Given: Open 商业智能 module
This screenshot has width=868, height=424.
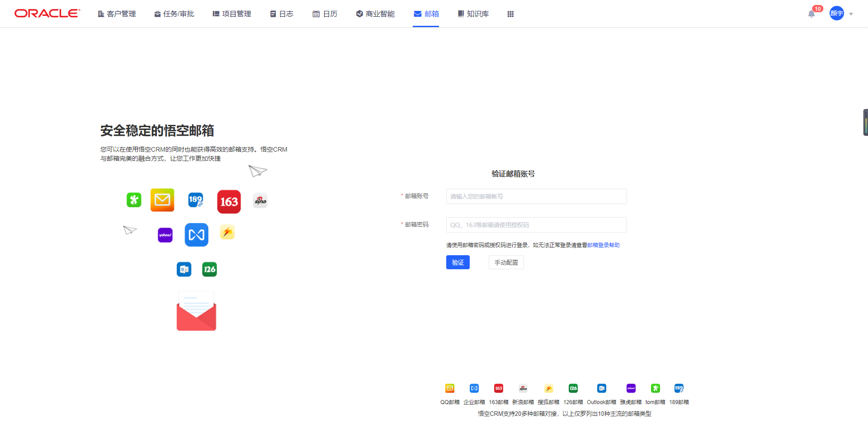Looking at the screenshot, I should tap(375, 14).
